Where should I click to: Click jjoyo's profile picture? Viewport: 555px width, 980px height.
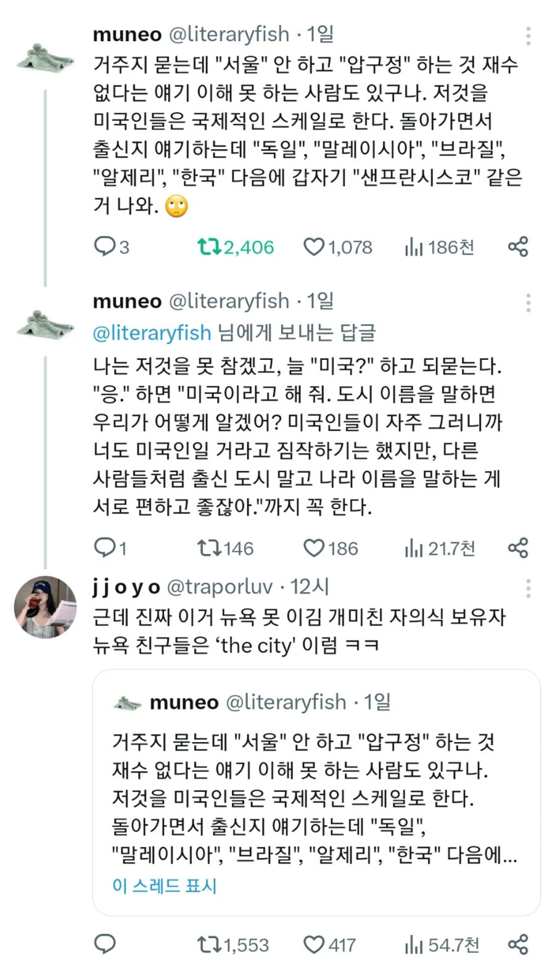(x=45, y=607)
